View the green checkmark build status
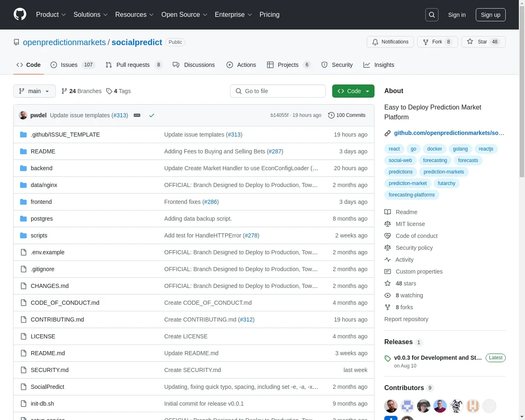Image resolution: width=525 pixels, height=420 pixels. (x=152, y=115)
